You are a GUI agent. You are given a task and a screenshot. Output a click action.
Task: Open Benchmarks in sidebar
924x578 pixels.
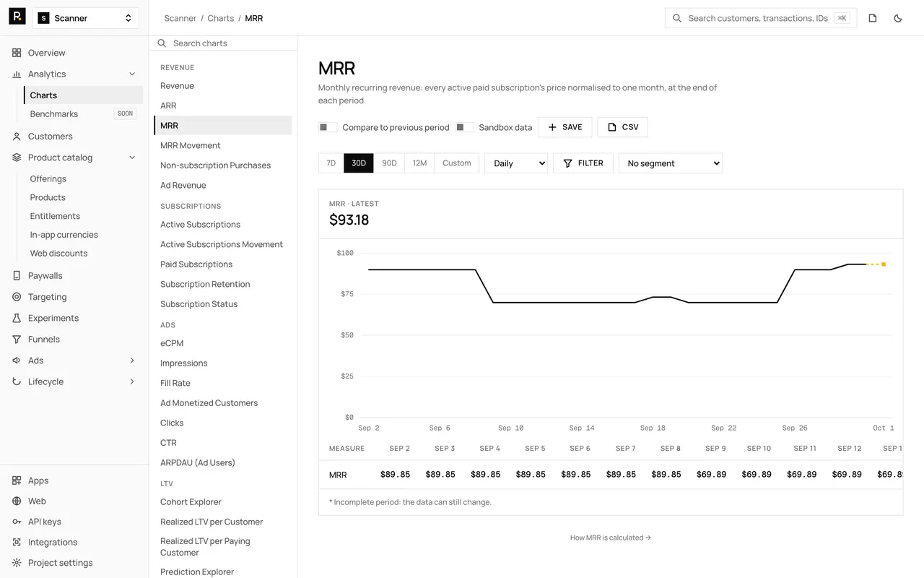pos(84,114)
